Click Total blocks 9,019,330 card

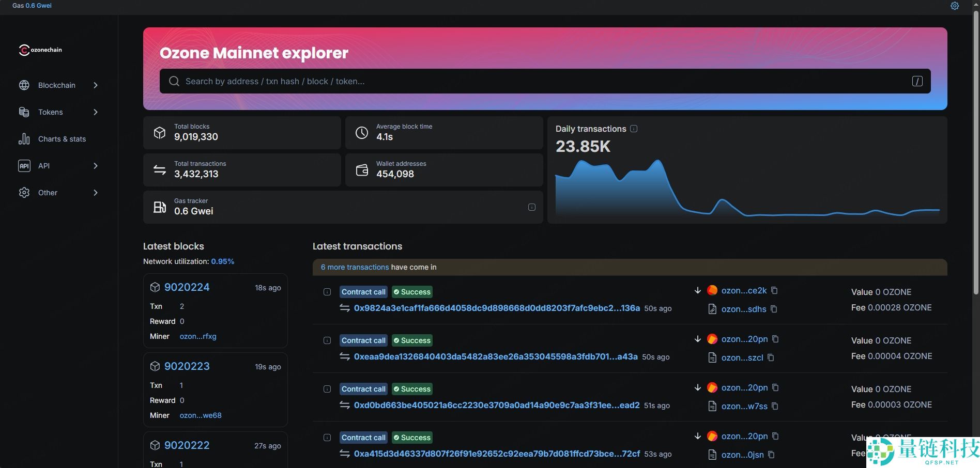242,133
